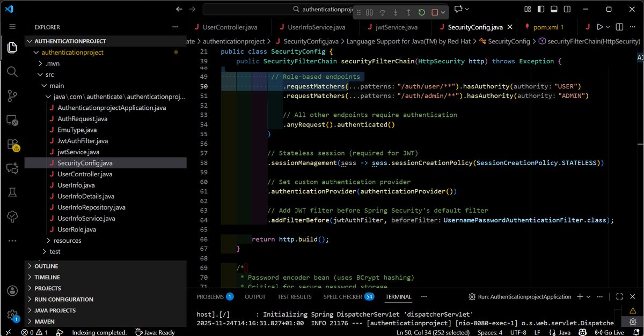Switch to OUTPUT panel tab
This screenshot has width=644, height=336.
(255, 296)
